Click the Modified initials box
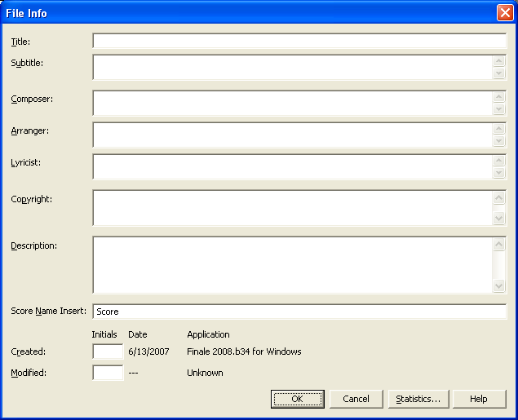518x420 pixels. click(108, 373)
